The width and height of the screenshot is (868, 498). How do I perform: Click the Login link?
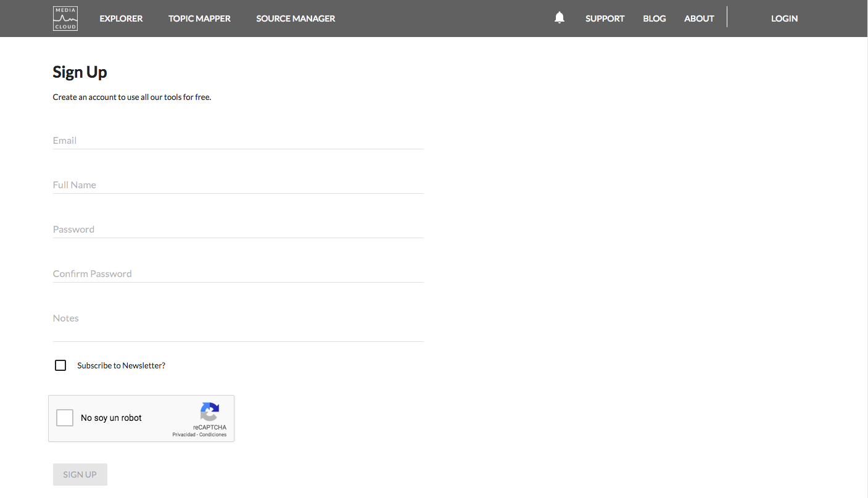click(784, 19)
